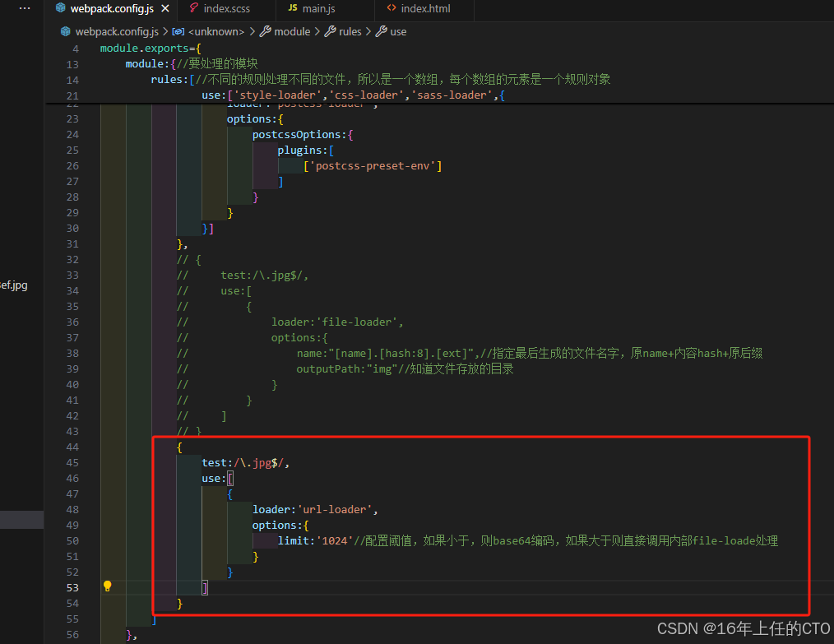The height and width of the screenshot is (644, 834).
Task: Click the wrench icon before use breadcrumb
Action: click(382, 31)
